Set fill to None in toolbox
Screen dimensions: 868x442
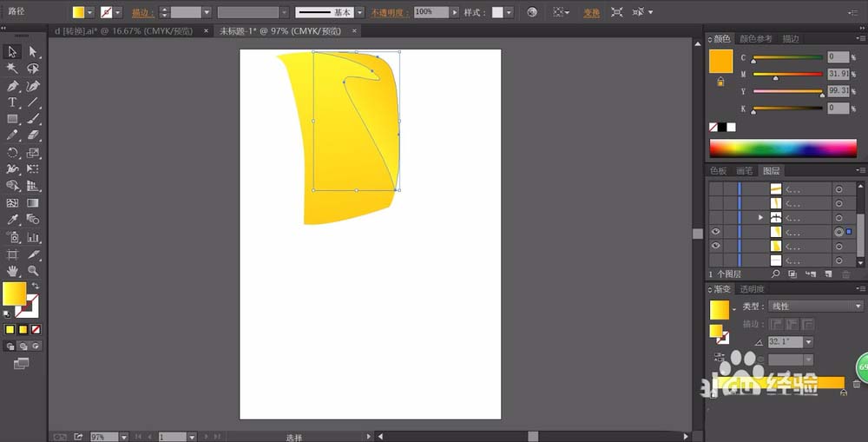click(36, 330)
